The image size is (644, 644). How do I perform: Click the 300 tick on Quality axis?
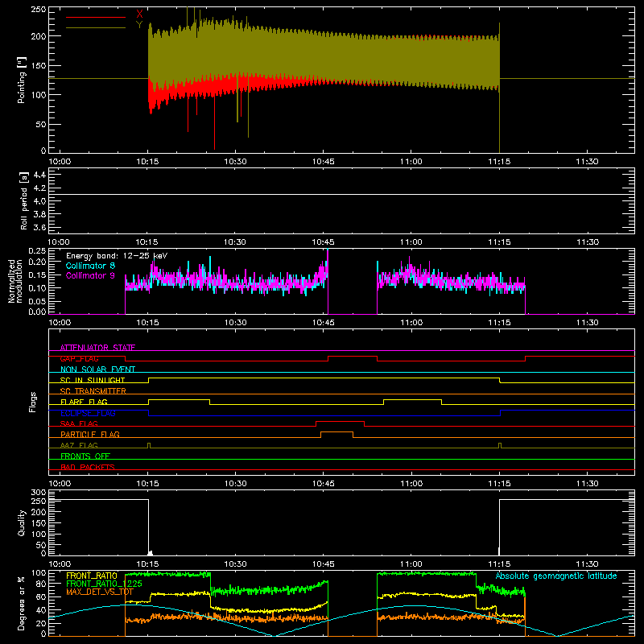[x=39, y=493]
